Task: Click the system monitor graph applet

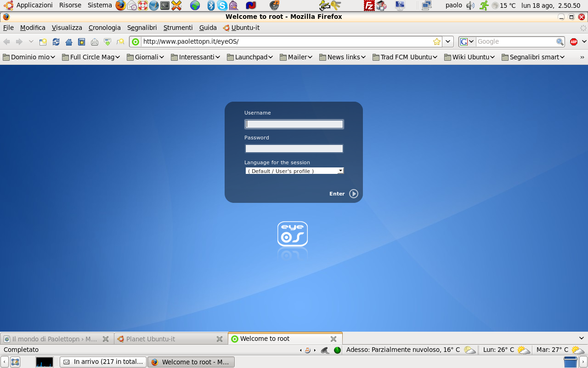Action: (x=45, y=362)
